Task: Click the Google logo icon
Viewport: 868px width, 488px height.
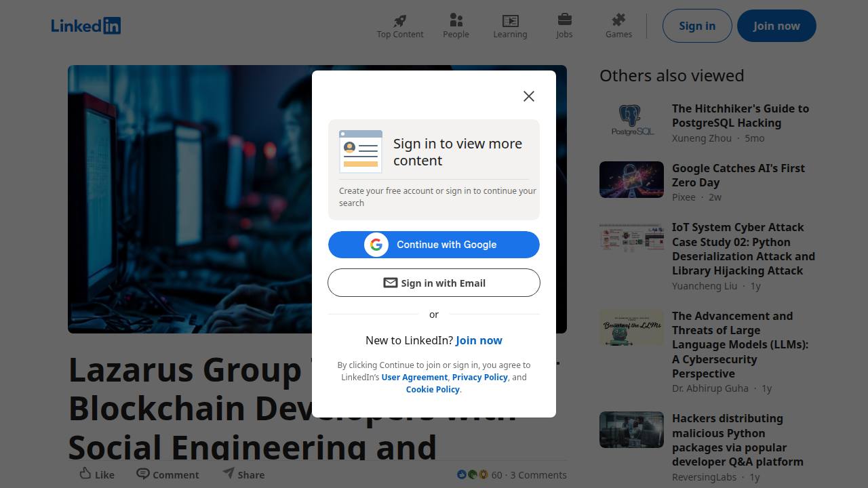Action: click(x=376, y=245)
